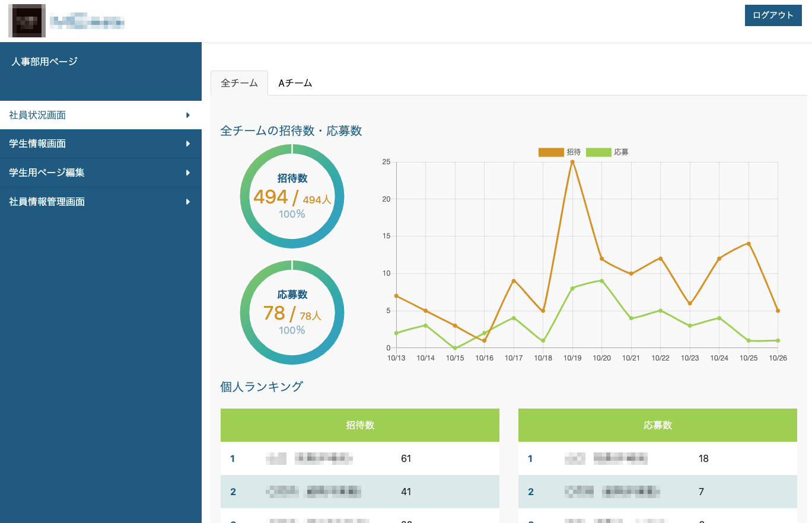Click the 招待数 donut chart
This screenshot has width=812, height=523.
292,196
